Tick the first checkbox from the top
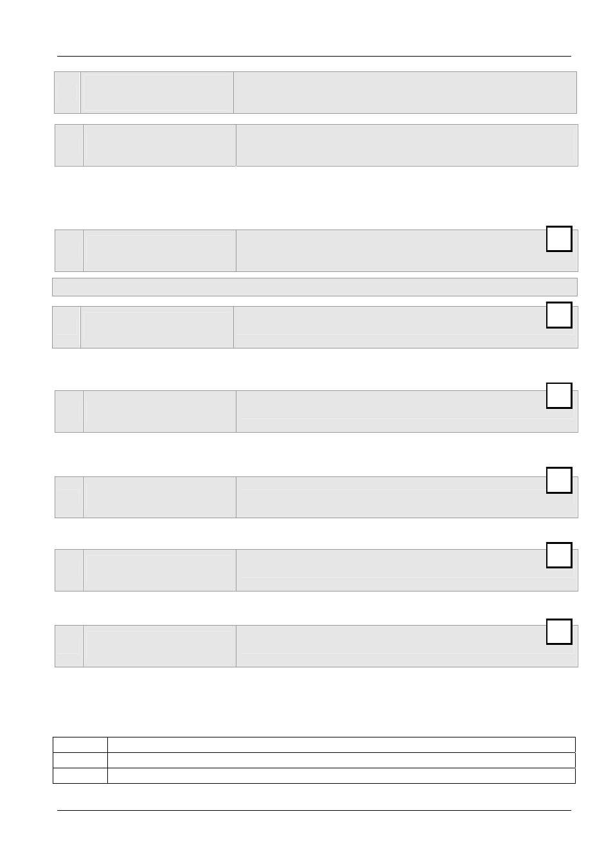 559,239
